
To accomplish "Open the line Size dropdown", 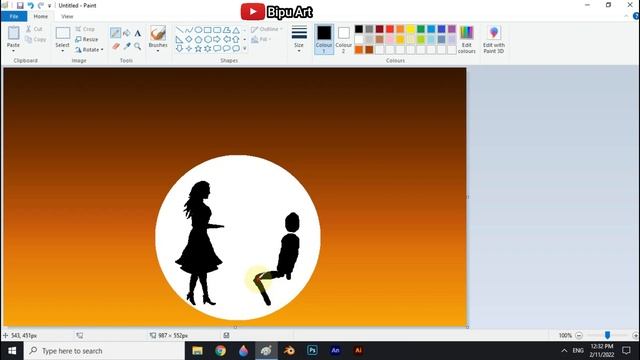I will click(x=299, y=39).
